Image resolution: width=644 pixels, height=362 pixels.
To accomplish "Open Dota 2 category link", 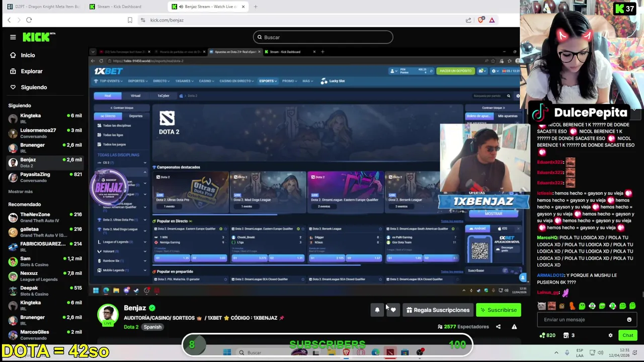I will click(x=131, y=327).
